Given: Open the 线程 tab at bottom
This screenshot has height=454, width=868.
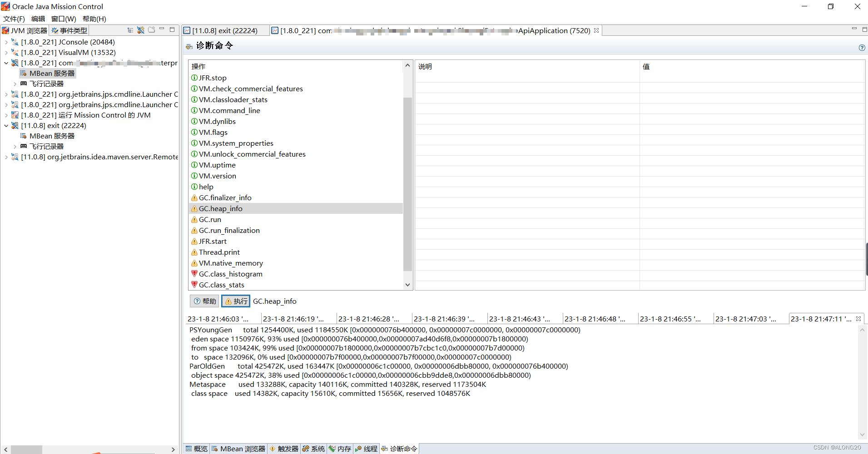Looking at the screenshot, I should 366,449.
